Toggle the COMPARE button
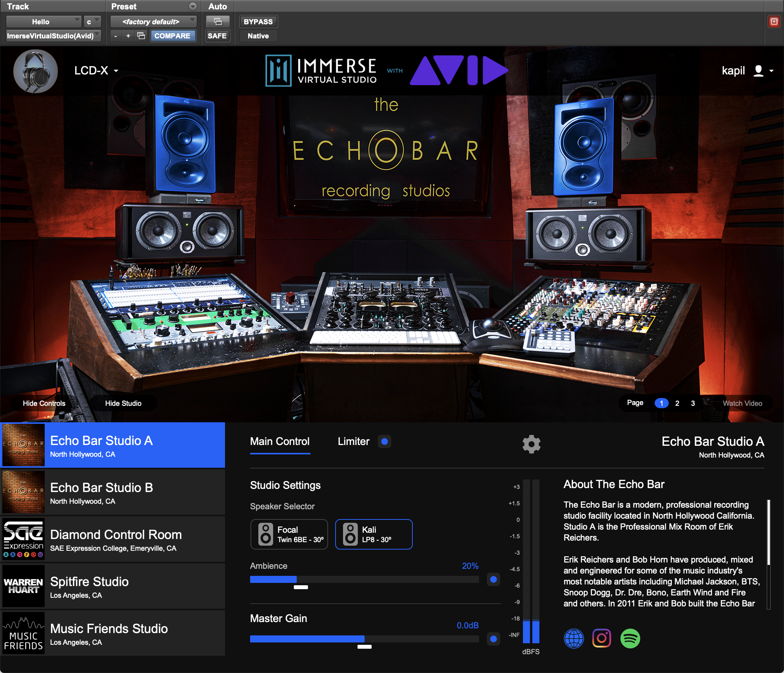Image resolution: width=784 pixels, height=673 pixels. (x=172, y=36)
